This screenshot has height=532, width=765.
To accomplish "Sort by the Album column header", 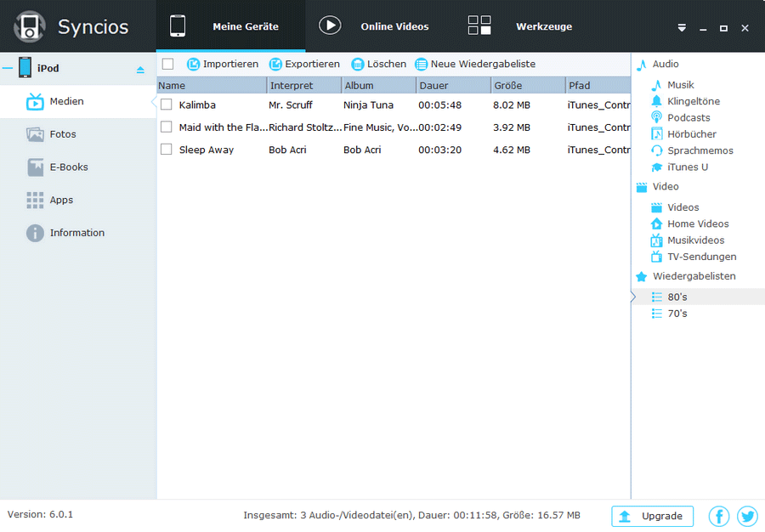I will click(x=380, y=85).
